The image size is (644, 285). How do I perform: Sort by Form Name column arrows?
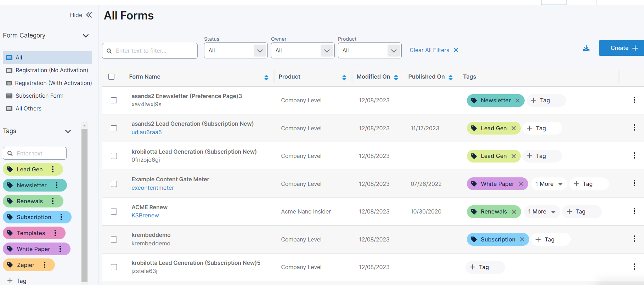266,77
